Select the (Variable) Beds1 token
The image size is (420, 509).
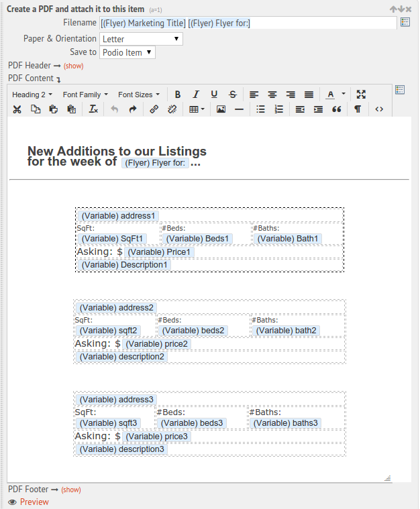click(x=197, y=239)
